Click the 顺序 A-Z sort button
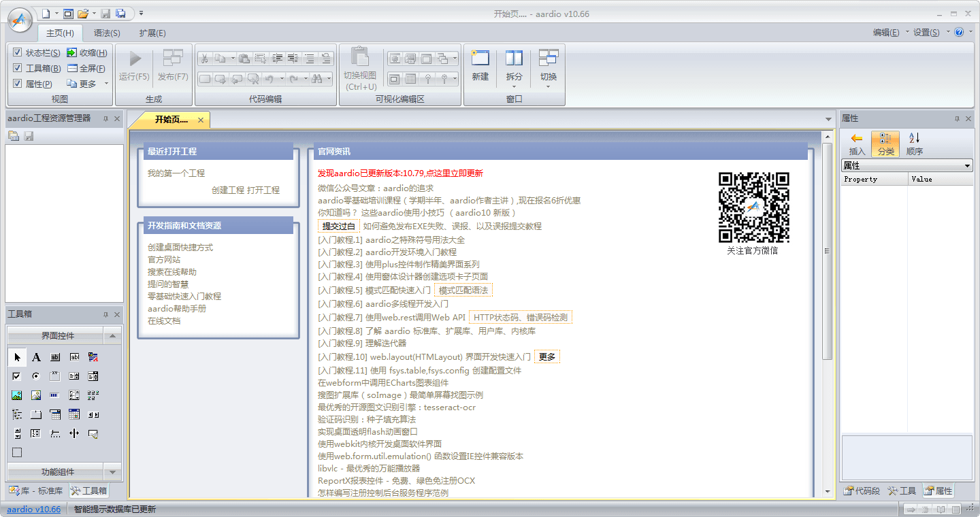 pyautogui.click(x=915, y=144)
